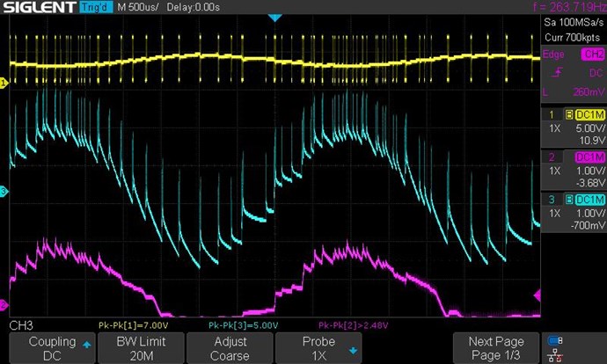
Task: Click the Pk-Pk[1]=7.00V measurement
Action: (134, 325)
